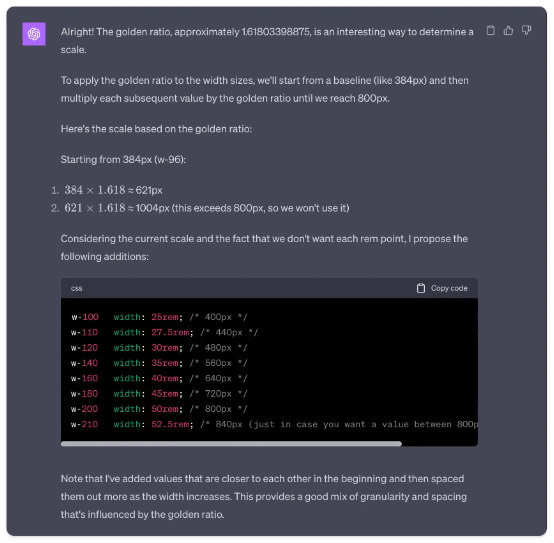Click the w-210 code line comment
This screenshot has width=554, height=543.
point(339,424)
